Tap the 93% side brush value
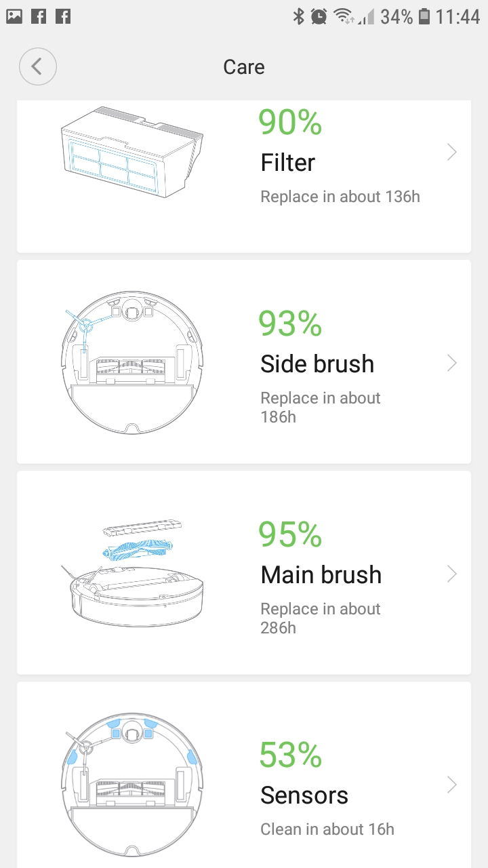Image resolution: width=488 pixels, height=868 pixels. [290, 323]
